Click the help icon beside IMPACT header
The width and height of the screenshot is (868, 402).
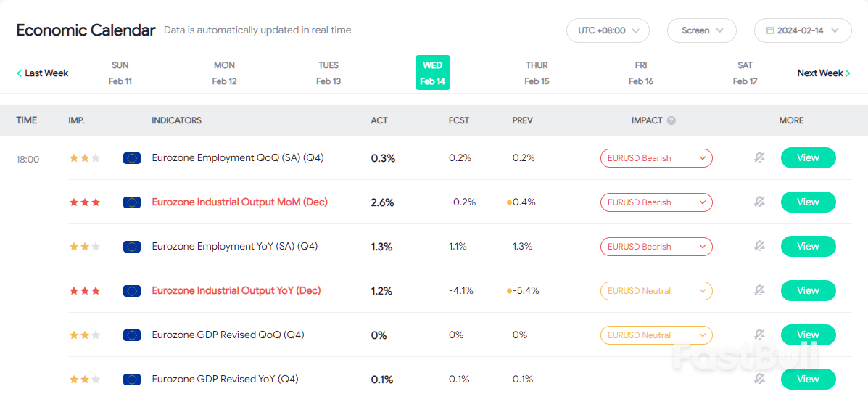coord(671,120)
